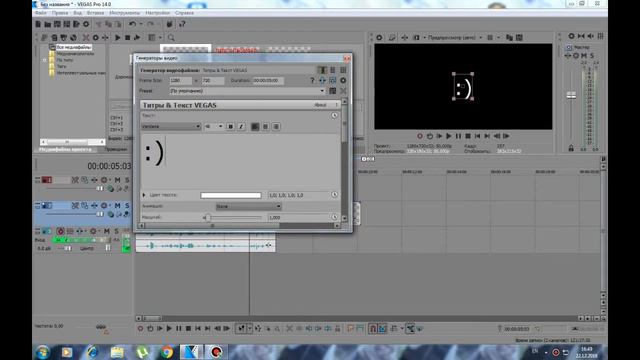The height and width of the screenshot is (360, 640).
Task: Select the Normal edit tool
Action: (241, 328)
